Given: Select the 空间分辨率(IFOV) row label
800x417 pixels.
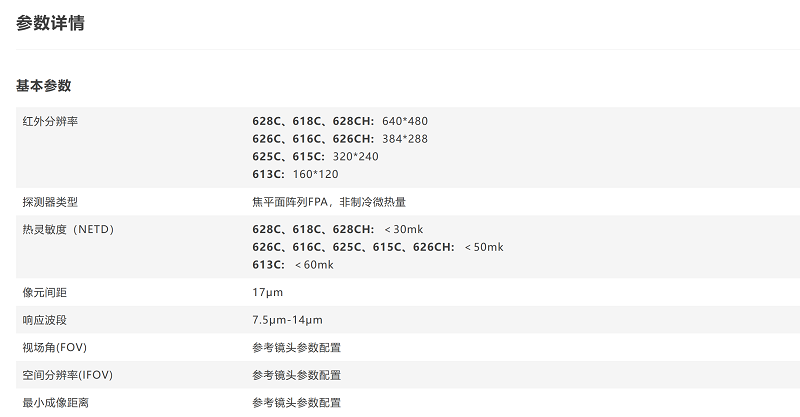Looking at the screenshot, I should 67,375.
